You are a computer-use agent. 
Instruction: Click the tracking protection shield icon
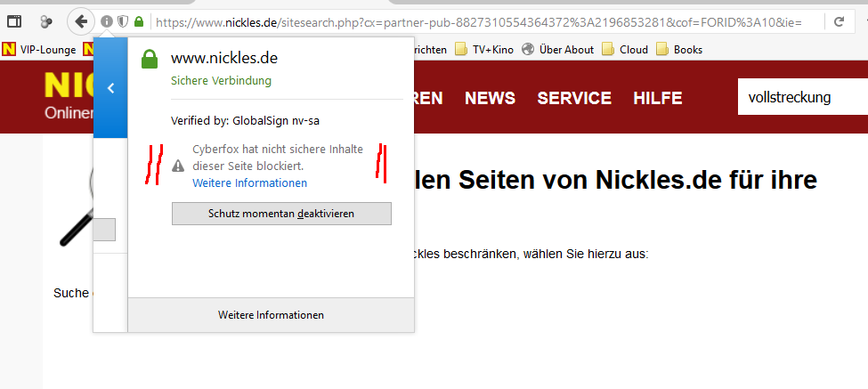123,21
